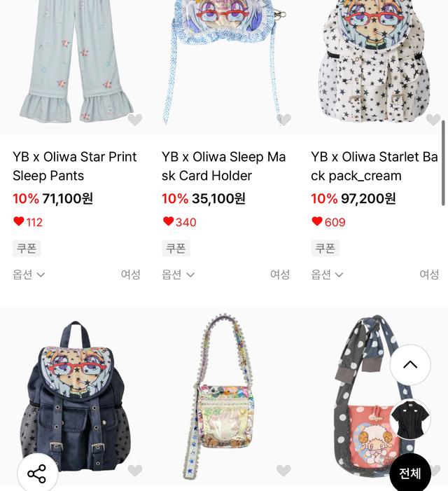Tap the share icon button
Viewport: 448px width, 491px height.
click(37, 473)
